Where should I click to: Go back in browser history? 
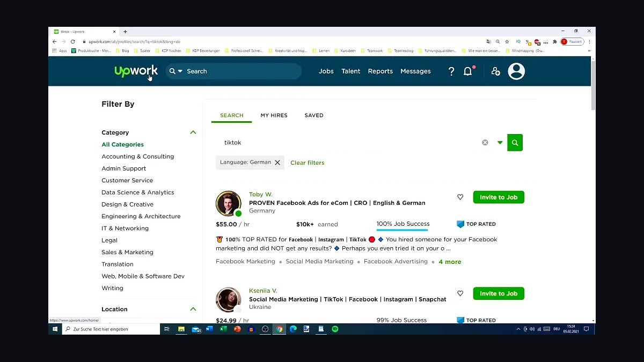tap(54, 41)
